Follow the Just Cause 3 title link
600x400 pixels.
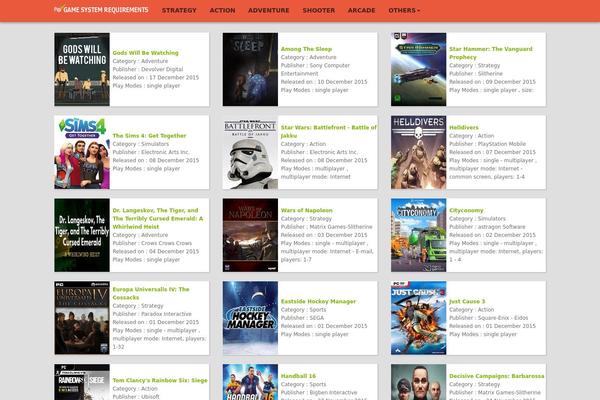pos(467,301)
